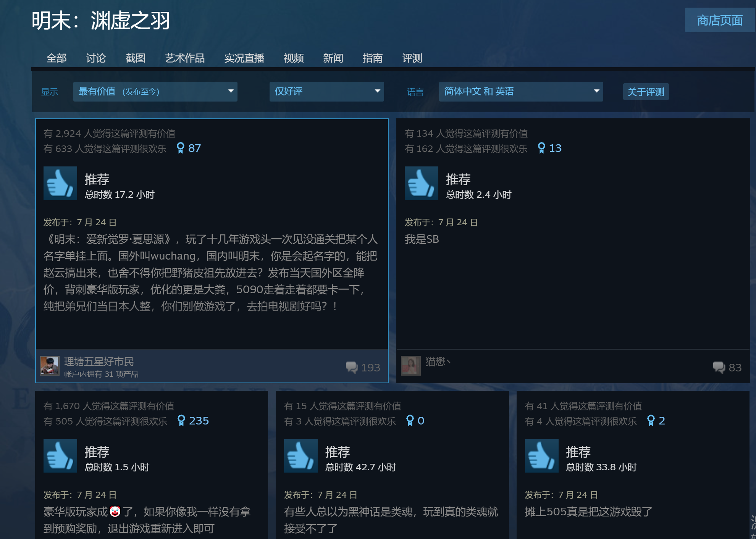The height and width of the screenshot is (539, 756).
Task: Open review 摊上505真是把这游戏毁了
Action: coord(588,512)
